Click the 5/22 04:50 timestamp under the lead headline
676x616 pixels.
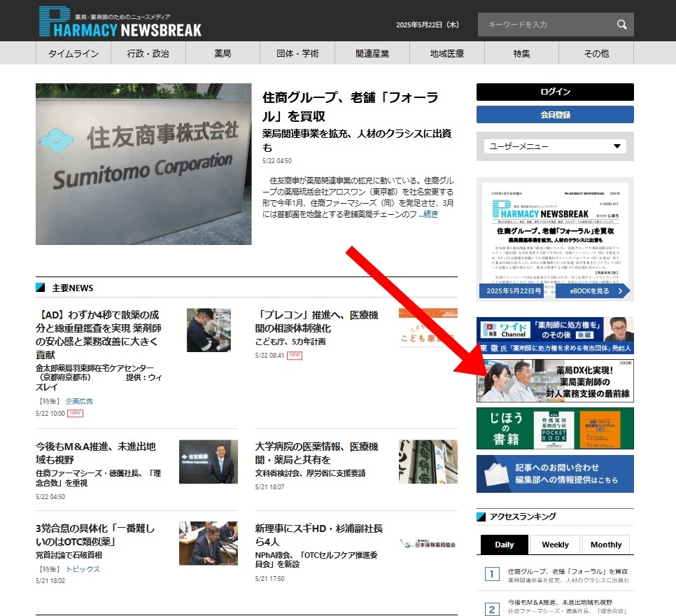point(277,160)
